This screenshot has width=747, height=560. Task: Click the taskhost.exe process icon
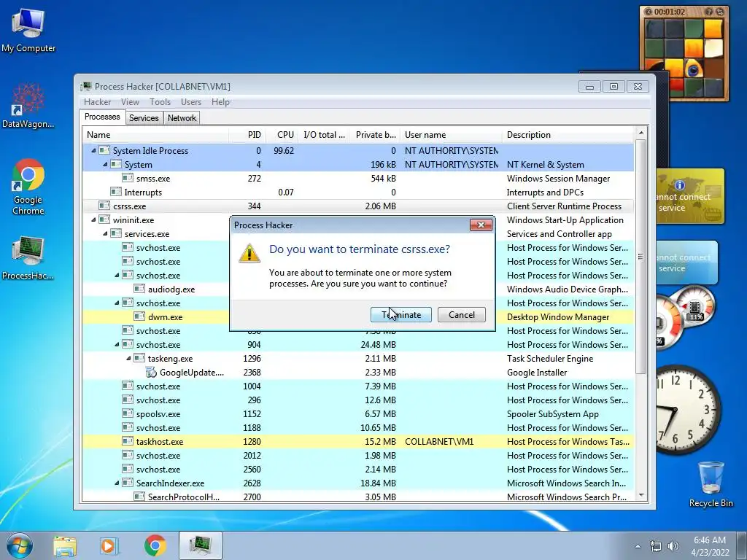(x=127, y=441)
